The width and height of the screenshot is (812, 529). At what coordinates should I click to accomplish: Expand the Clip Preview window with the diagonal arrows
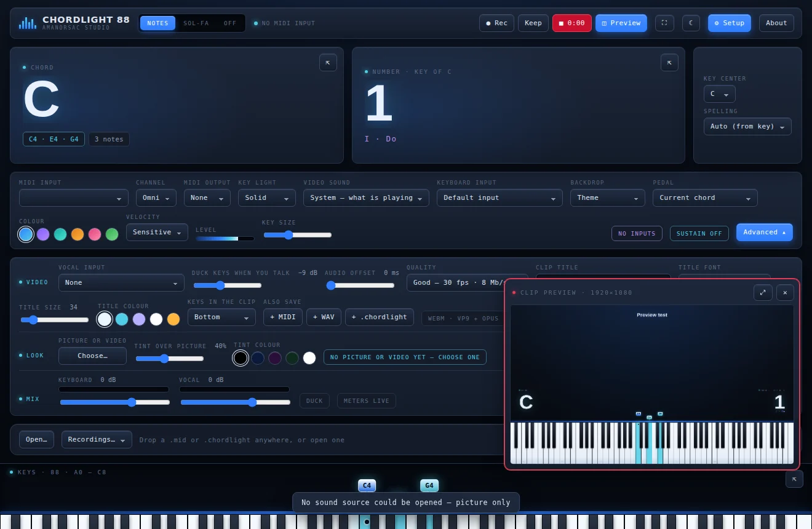pyautogui.click(x=763, y=293)
